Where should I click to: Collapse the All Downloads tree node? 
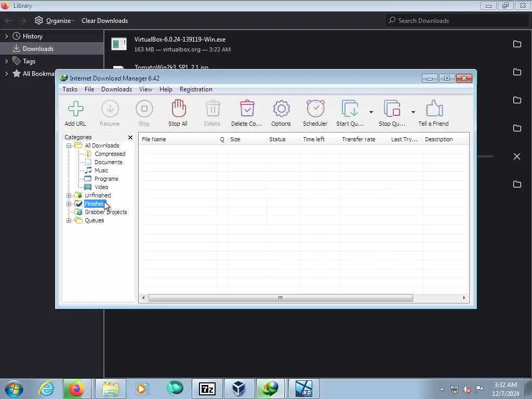pos(69,145)
